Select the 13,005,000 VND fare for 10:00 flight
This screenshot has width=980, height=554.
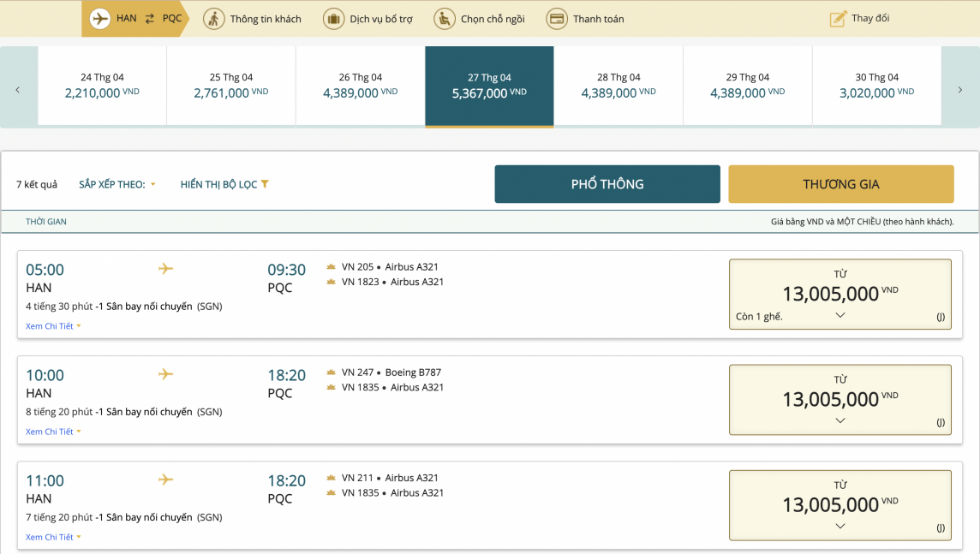[x=840, y=398]
